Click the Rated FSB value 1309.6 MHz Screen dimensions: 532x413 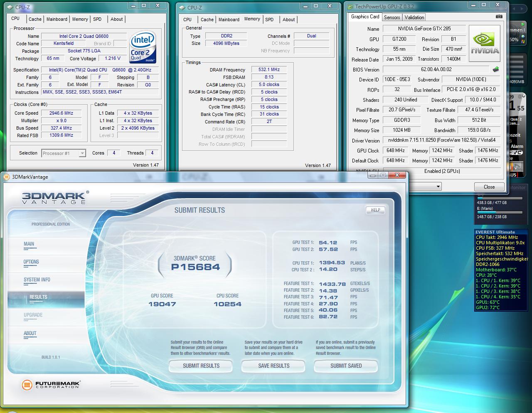point(62,135)
